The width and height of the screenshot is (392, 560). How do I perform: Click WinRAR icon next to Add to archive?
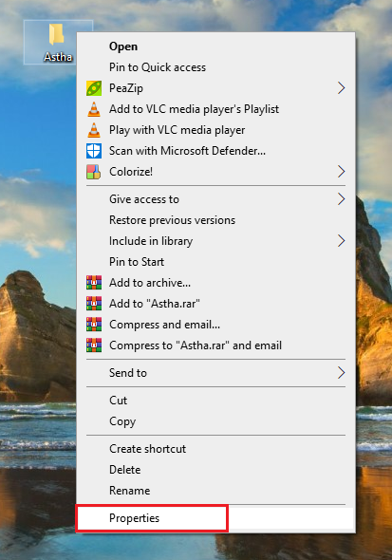tap(94, 283)
